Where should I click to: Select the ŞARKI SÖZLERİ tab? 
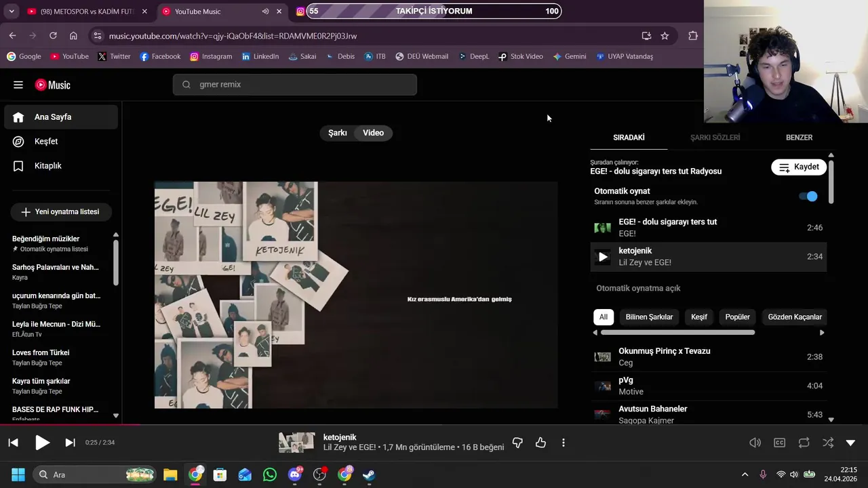[715, 138]
